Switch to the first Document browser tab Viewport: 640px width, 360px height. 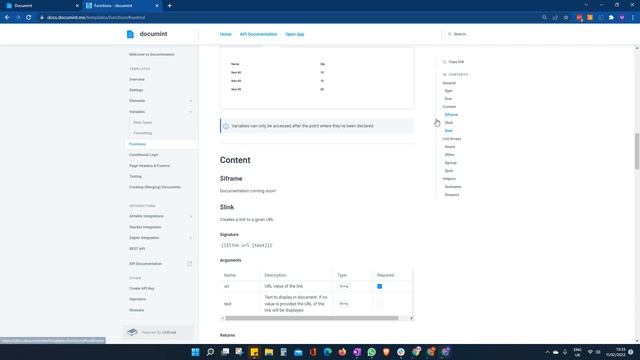click(41, 6)
